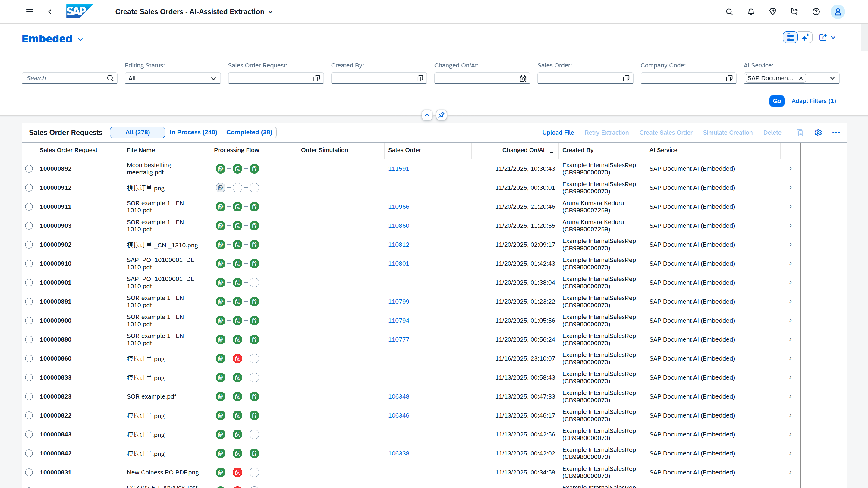Click the search magnifier in header

coord(729,12)
